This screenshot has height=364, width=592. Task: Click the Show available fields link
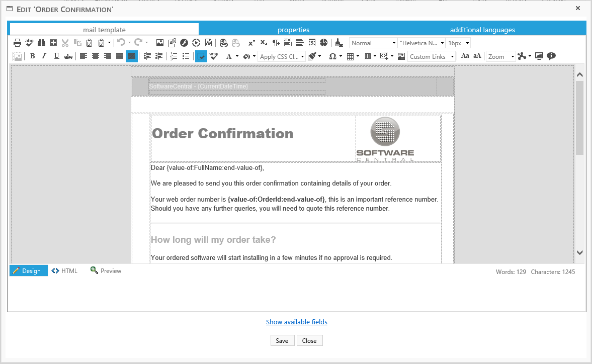[296, 322]
